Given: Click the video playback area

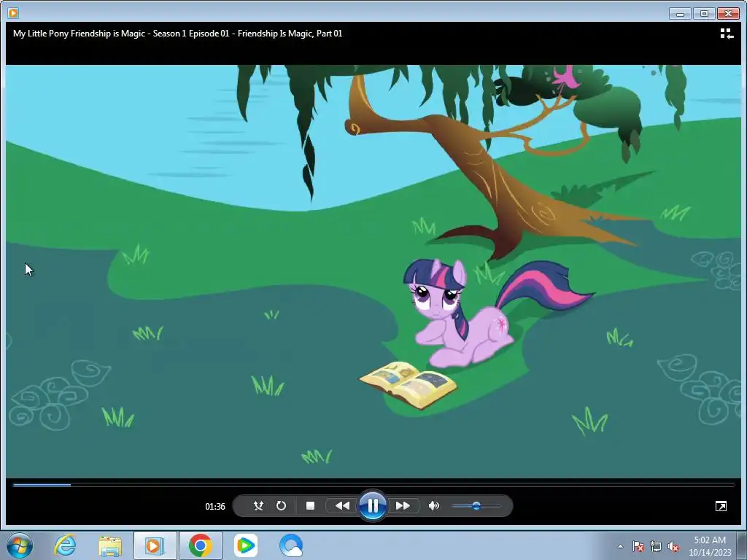Looking at the screenshot, I should [373, 271].
